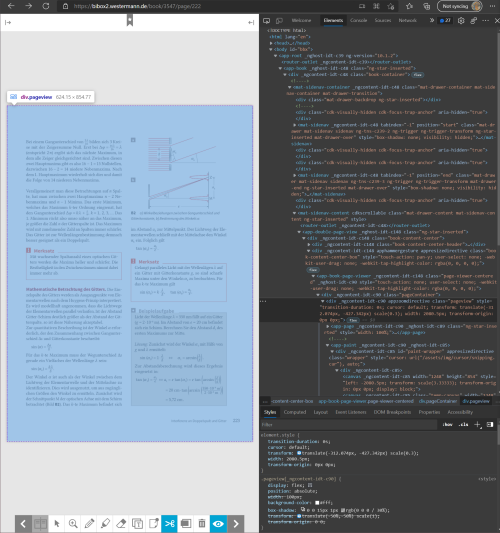The image size is (500, 533).
Task: Add a sticky note with note icon
Action: click(153, 523)
